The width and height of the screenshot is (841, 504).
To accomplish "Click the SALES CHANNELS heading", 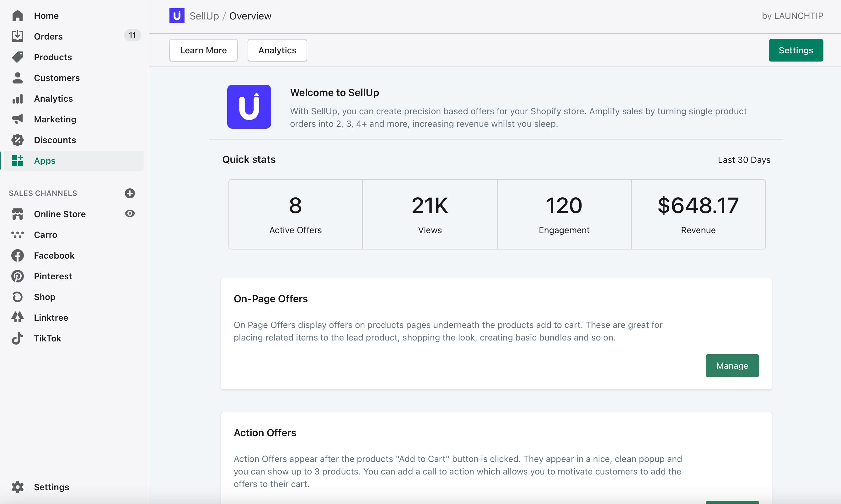I will tap(43, 193).
